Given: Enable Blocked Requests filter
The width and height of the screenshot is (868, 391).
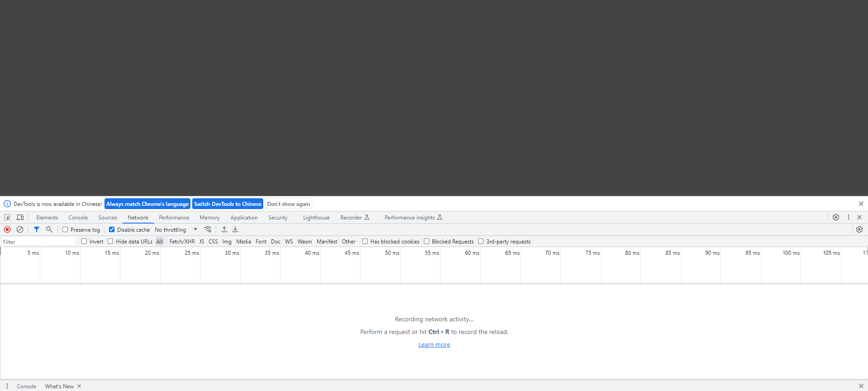Looking at the screenshot, I should coord(427,242).
